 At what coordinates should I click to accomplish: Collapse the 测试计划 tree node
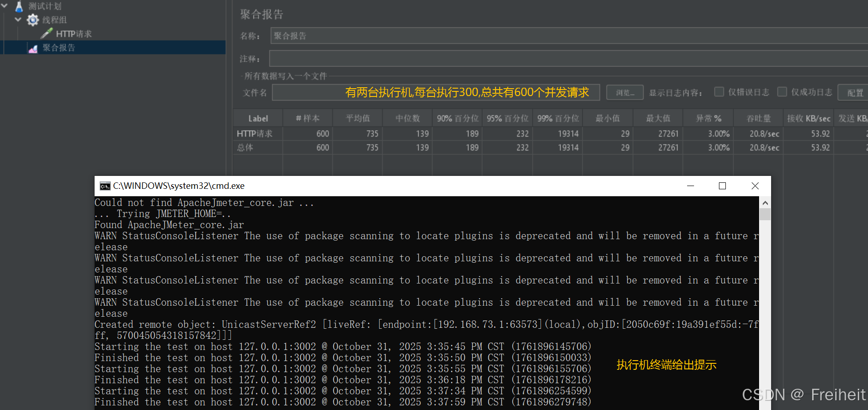(x=5, y=6)
